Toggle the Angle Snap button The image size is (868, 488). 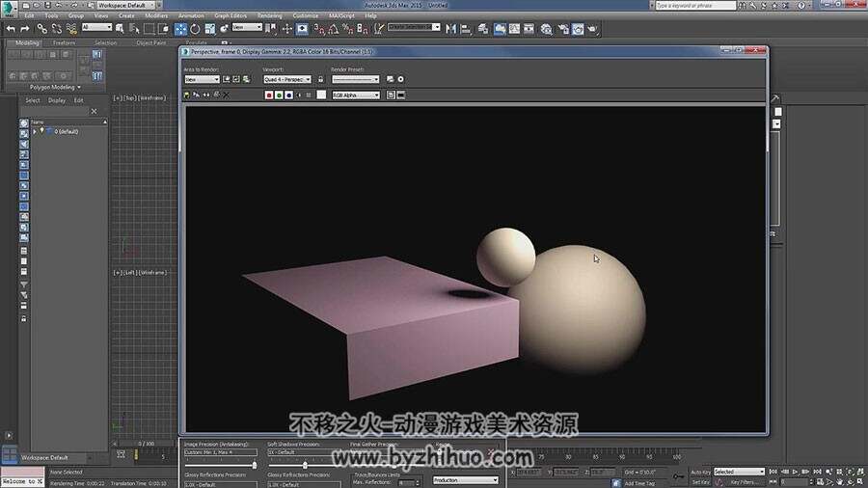(334, 29)
